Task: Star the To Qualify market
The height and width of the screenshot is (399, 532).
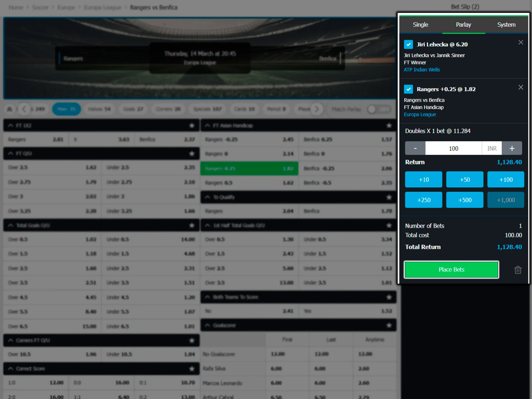Action: coord(389,197)
